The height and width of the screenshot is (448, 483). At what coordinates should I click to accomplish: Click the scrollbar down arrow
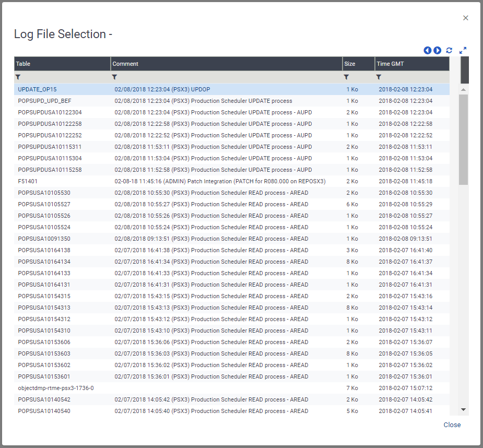463,409
